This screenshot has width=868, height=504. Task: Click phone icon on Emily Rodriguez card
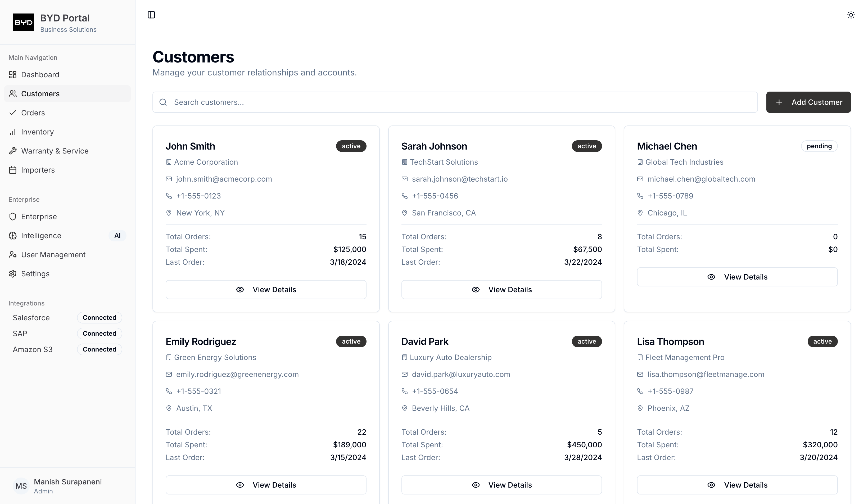click(x=169, y=391)
